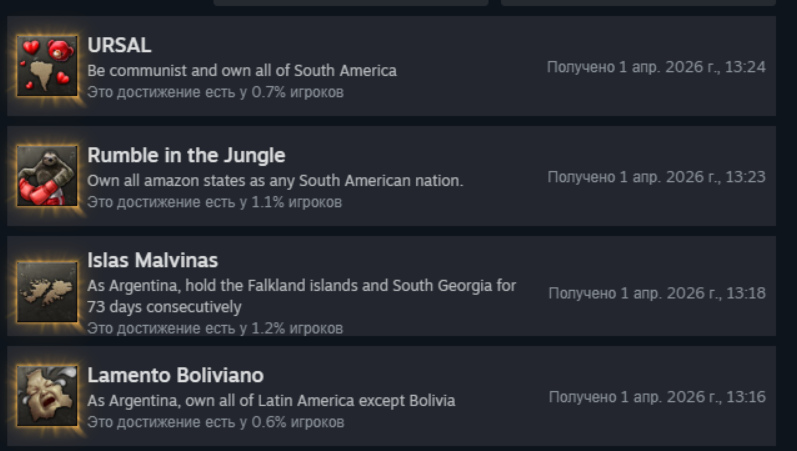Viewport: 797px width, 451px height.
Task: Click the unlock time 13:23 timestamp
Action: click(656, 177)
